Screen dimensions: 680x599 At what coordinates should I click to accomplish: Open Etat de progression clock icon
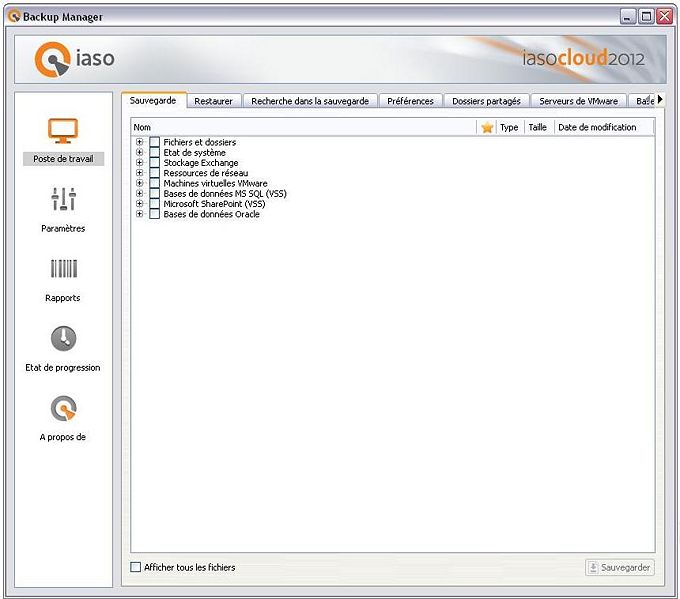(x=63, y=338)
